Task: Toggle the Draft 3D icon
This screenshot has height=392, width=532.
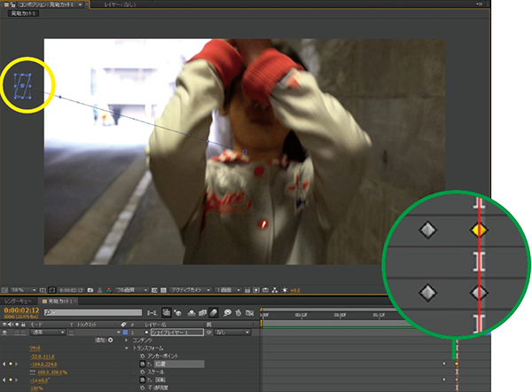Action: (x=178, y=312)
